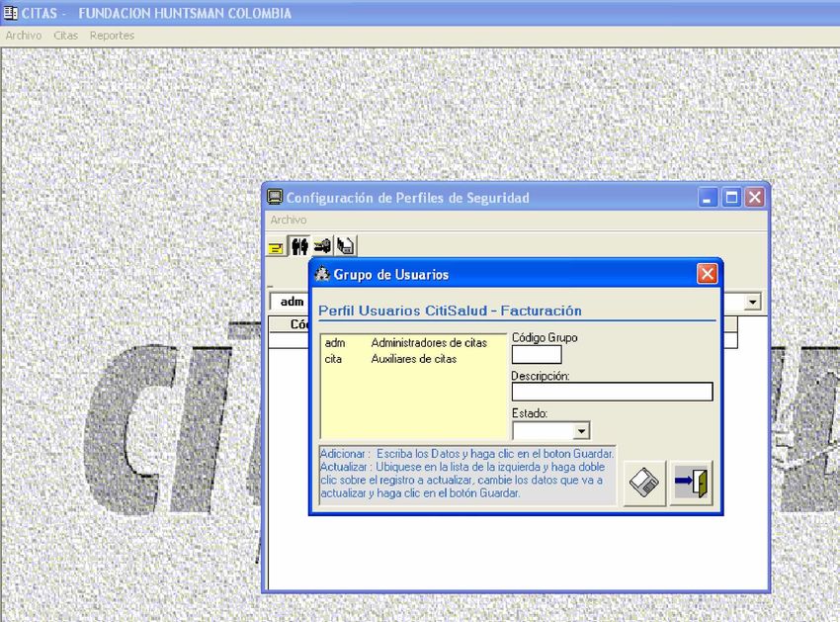The width and height of the screenshot is (840, 622).
Task: Click the exit door icon button
Action: tap(691, 484)
